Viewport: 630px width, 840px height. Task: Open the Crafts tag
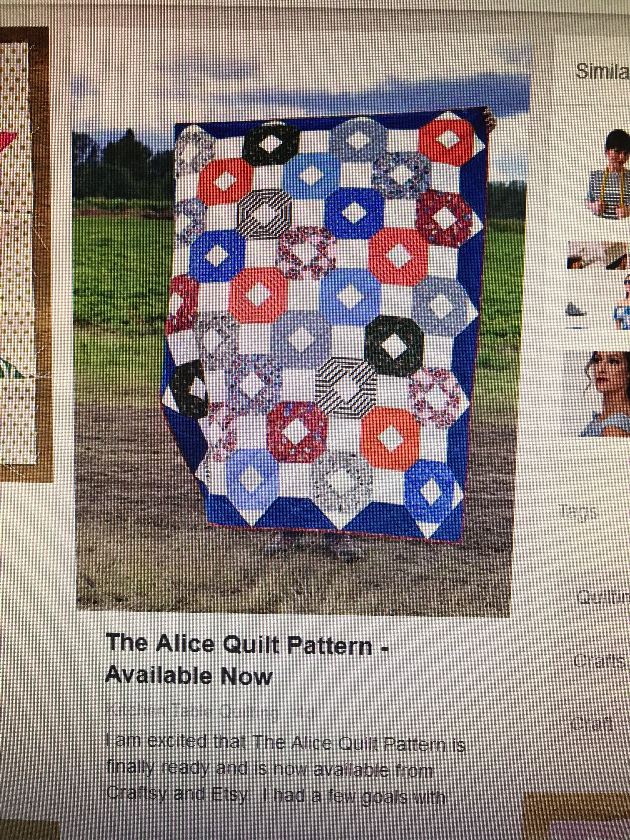pyautogui.click(x=599, y=661)
